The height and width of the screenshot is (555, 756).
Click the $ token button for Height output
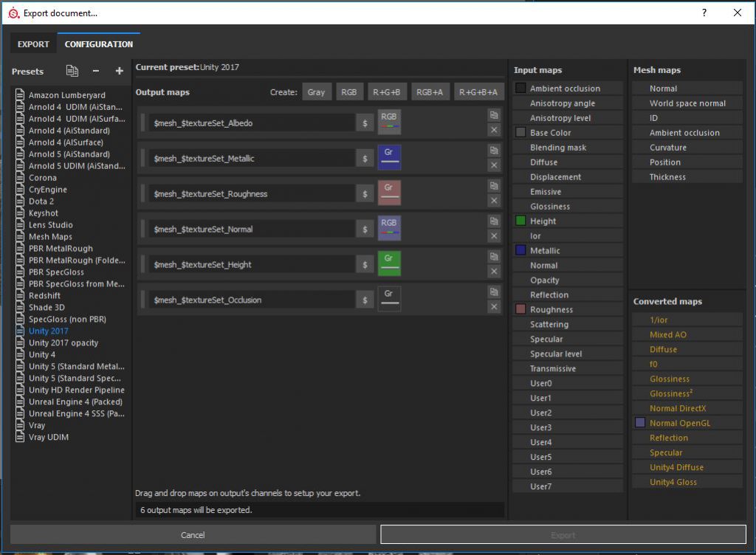click(x=365, y=264)
